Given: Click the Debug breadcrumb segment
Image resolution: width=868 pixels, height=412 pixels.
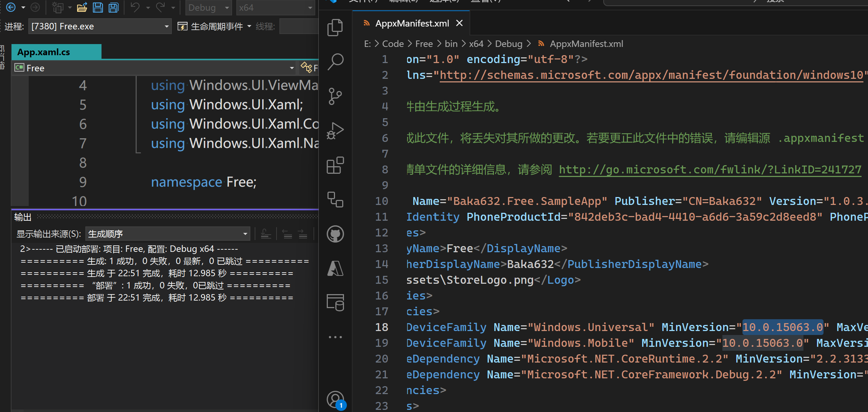Looking at the screenshot, I should 508,44.
